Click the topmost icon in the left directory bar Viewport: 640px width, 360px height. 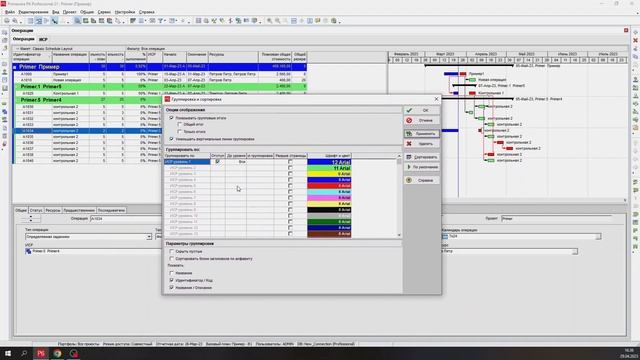pos(4,32)
